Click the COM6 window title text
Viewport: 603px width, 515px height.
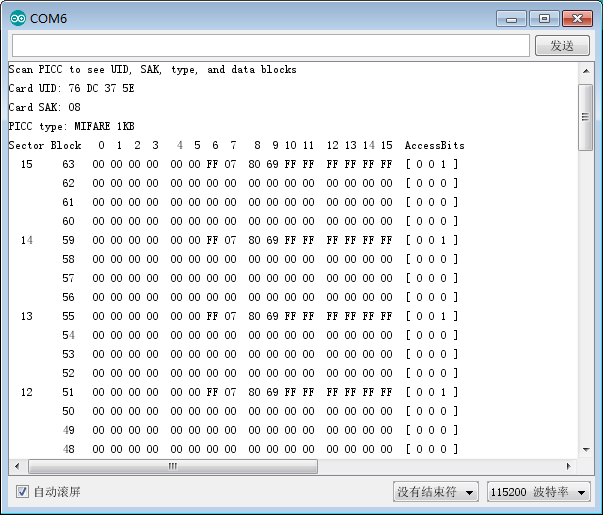48,18
